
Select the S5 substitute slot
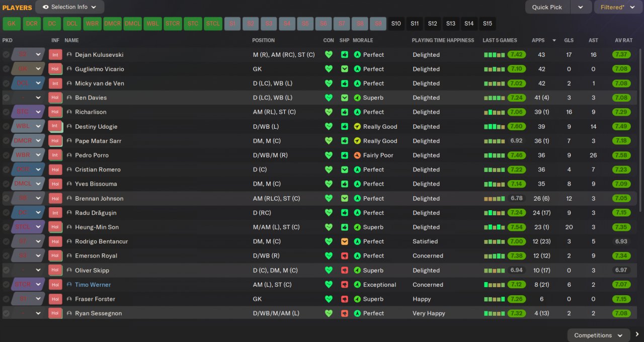(305, 24)
